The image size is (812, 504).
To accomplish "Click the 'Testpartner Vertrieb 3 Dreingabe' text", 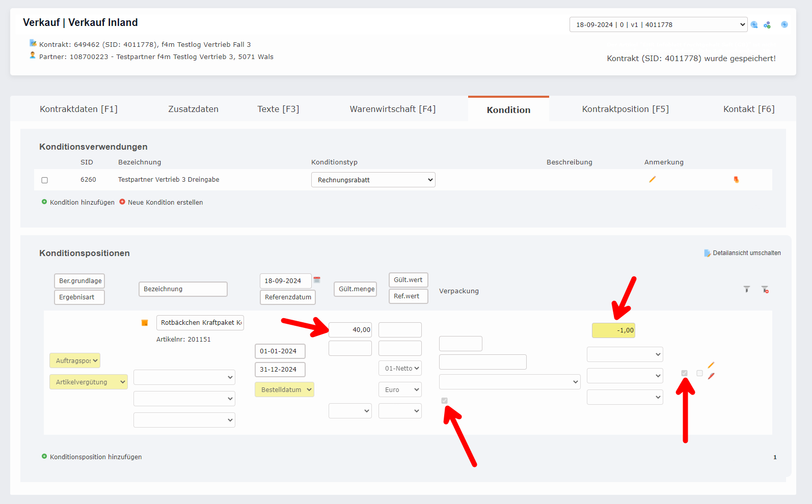I will pos(169,180).
